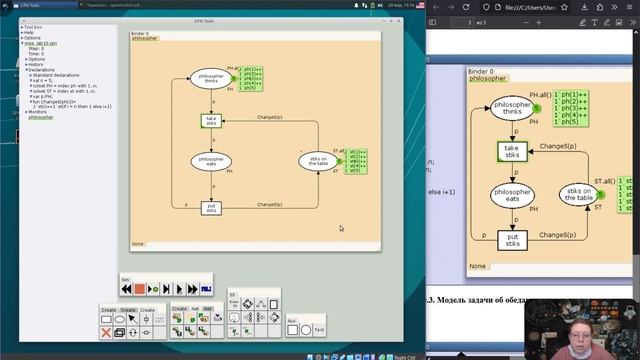Select the ML evaluate tool in Sim palette
Screen dimensions: 640x360
click(x=206, y=289)
